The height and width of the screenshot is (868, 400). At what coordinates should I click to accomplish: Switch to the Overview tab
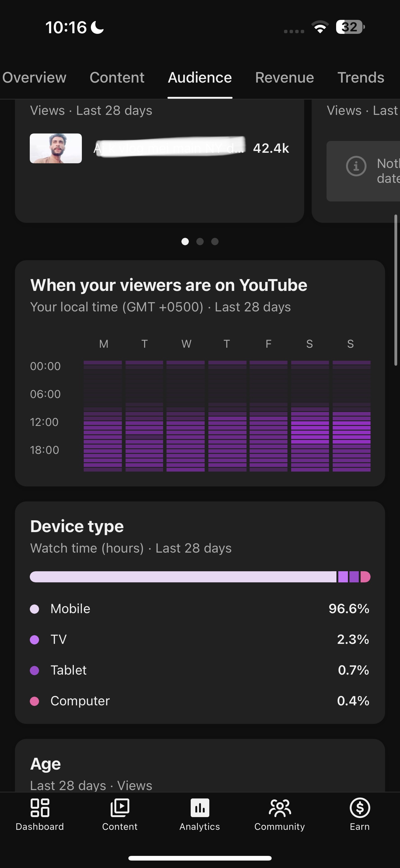pos(34,78)
